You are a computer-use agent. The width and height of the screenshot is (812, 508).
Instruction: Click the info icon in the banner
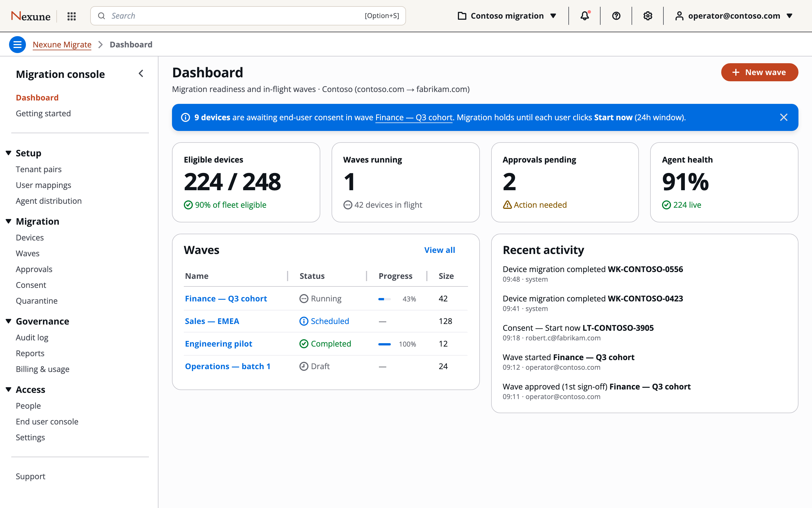[186, 117]
